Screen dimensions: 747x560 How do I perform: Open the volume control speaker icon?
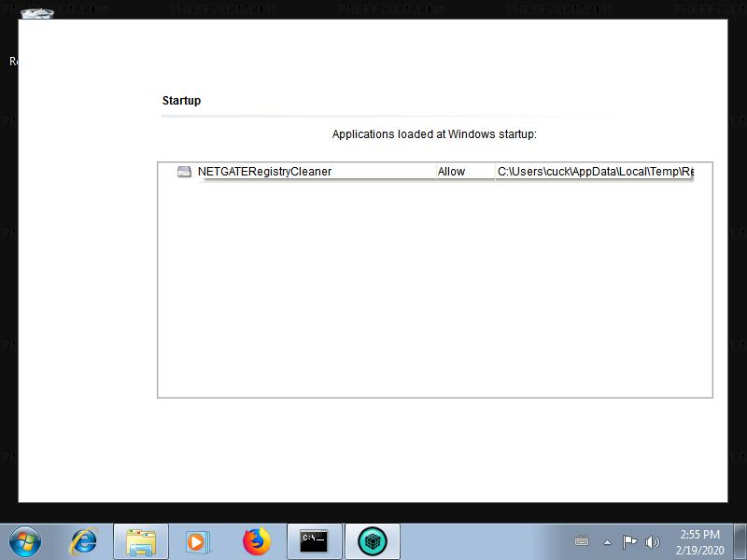(652, 542)
